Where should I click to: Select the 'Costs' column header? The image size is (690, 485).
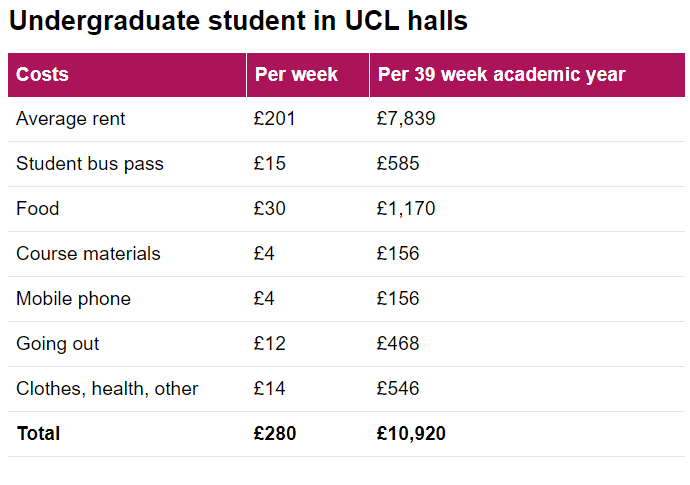click(42, 75)
